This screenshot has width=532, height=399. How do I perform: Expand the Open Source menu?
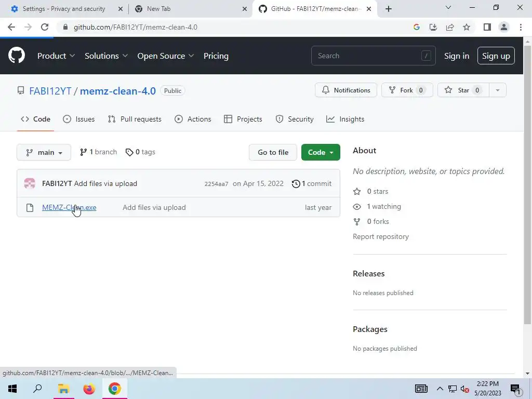166,56
